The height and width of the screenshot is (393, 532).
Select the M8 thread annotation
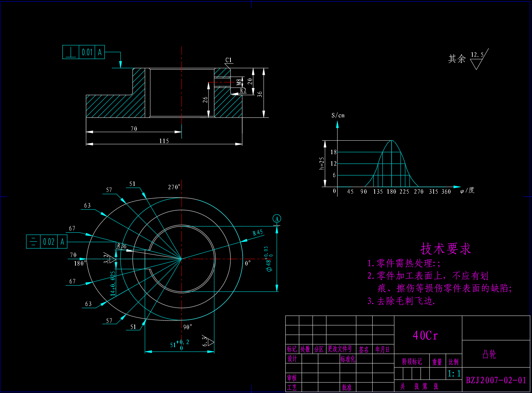[239, 82]
